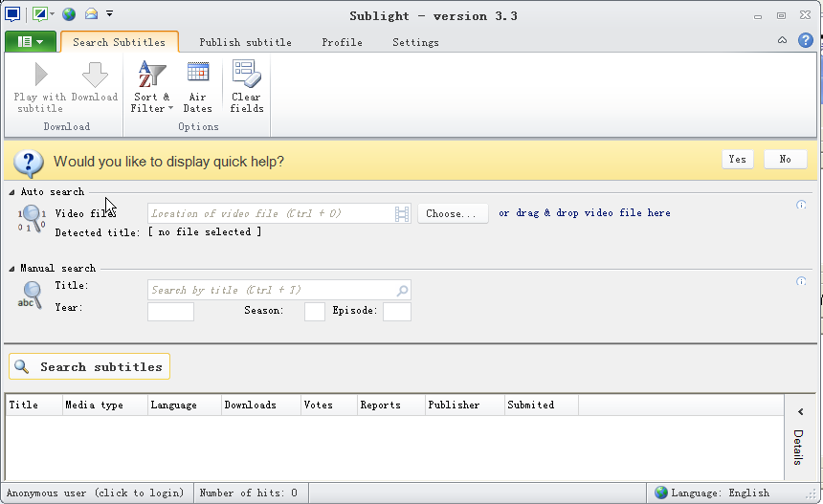Screen dimensions: 823x504
Task: Click the Download arrow icon
Action: (x=95, y=74)
